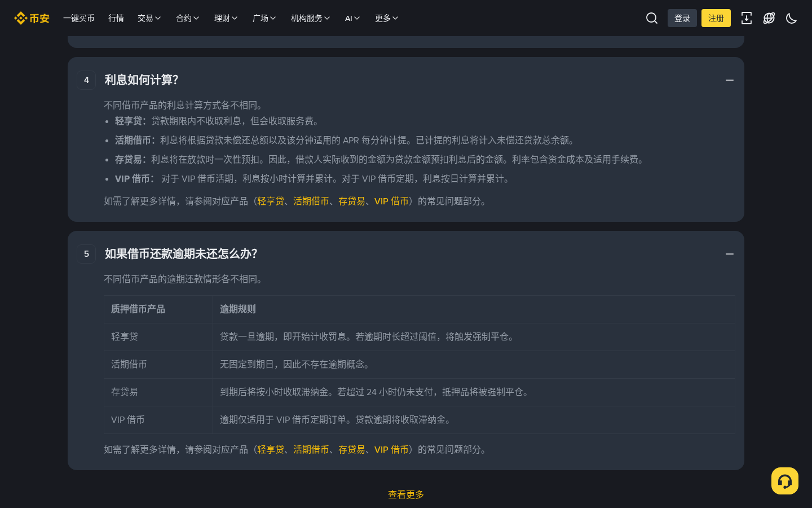Open the 行情 markets page
Screen dimensions: 812x508
(116, 18)
